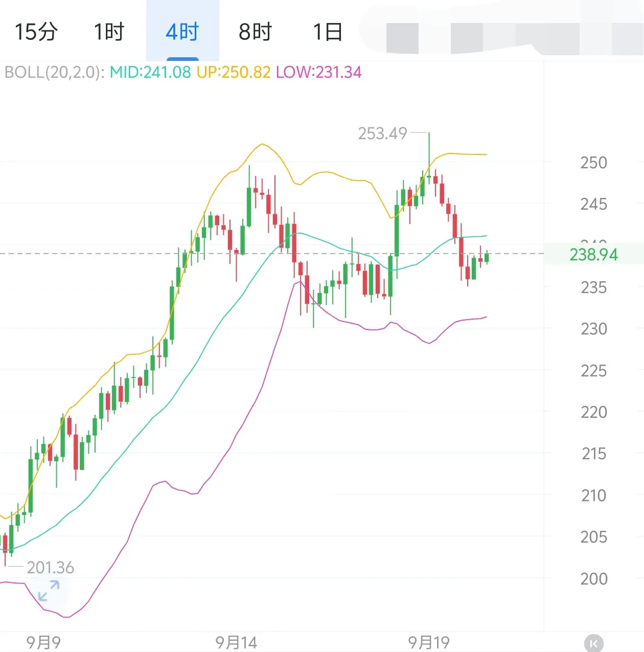Tap the 200 price axis label
644x652 pixels.
tap(593, 579)
